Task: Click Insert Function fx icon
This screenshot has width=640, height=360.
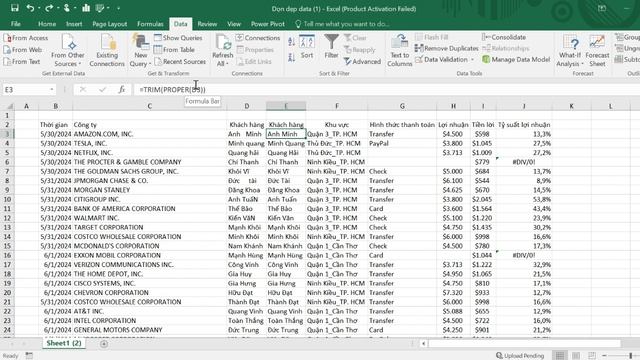Action: click(122, 89)
